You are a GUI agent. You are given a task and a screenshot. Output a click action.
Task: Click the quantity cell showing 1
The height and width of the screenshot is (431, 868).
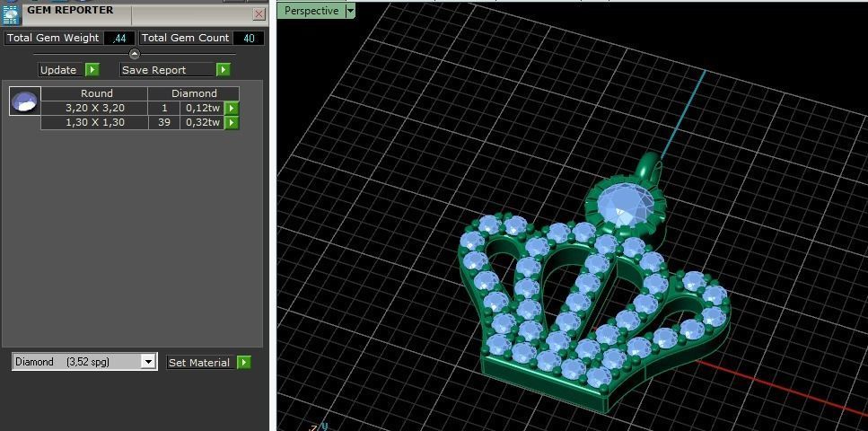[x=164, y=108]
